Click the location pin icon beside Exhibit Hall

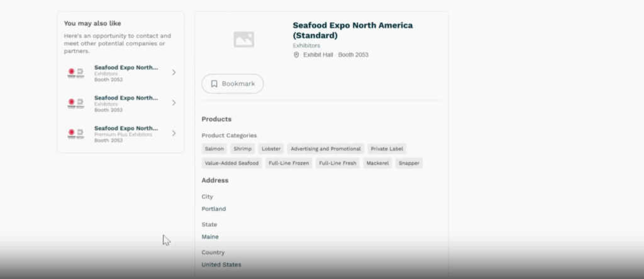(x=296, y=55)
